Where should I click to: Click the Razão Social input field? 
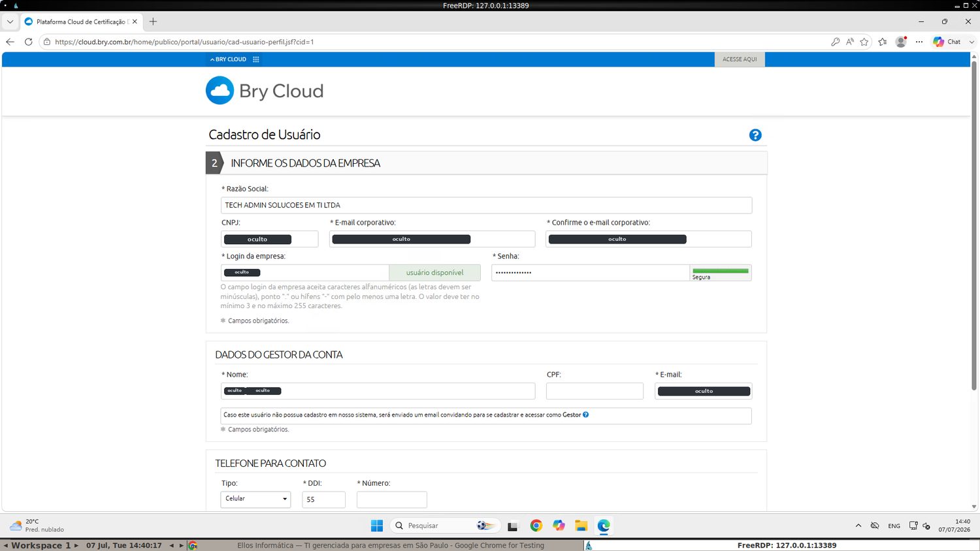coord(486,205)
